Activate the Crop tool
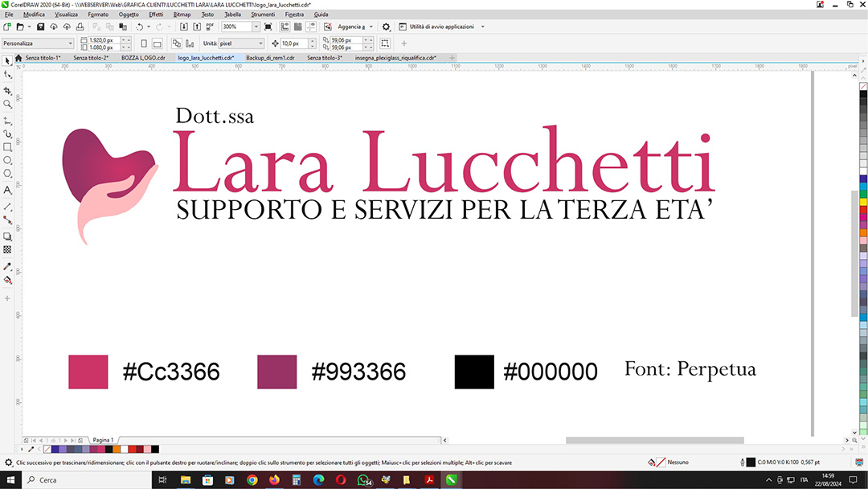The image size is (868, 489). pos(7,90)
